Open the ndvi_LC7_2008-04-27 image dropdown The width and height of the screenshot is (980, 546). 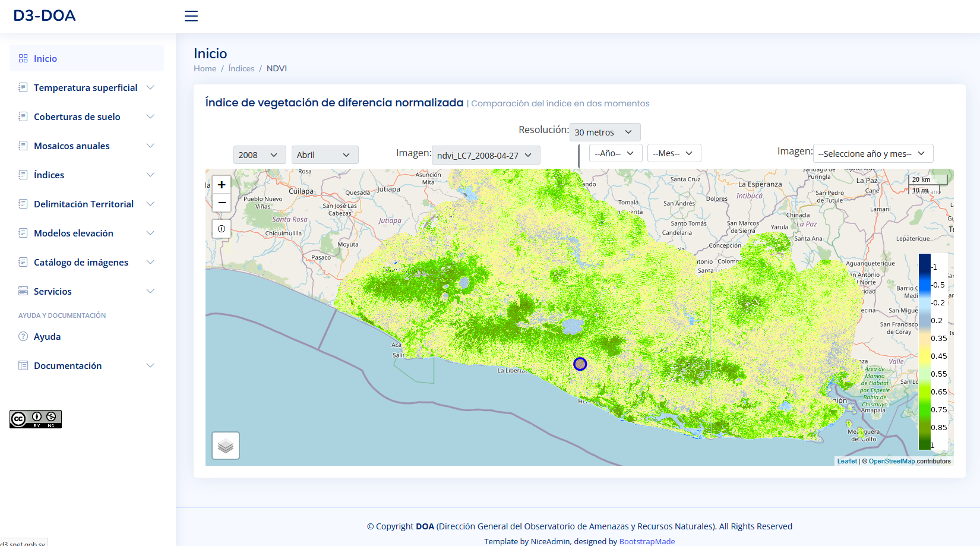486,155
